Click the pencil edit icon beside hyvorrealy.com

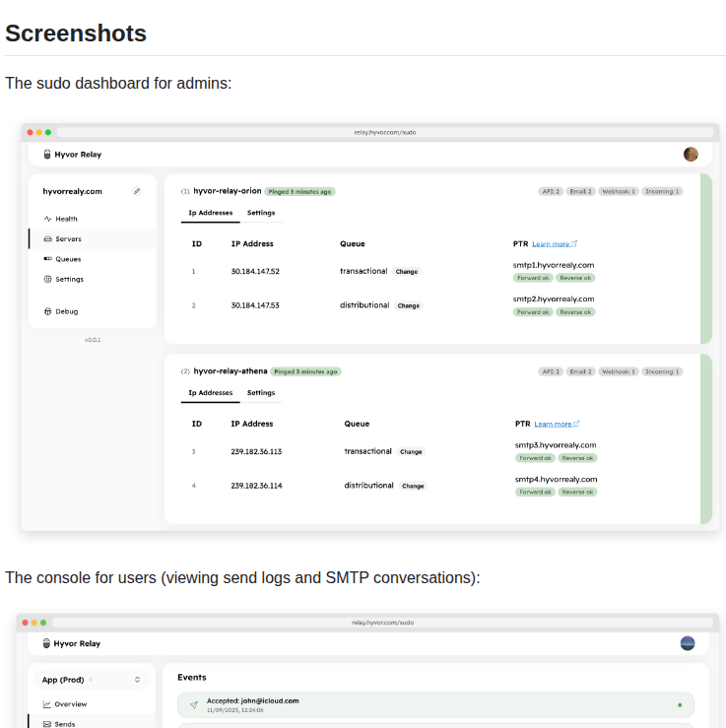137,191
